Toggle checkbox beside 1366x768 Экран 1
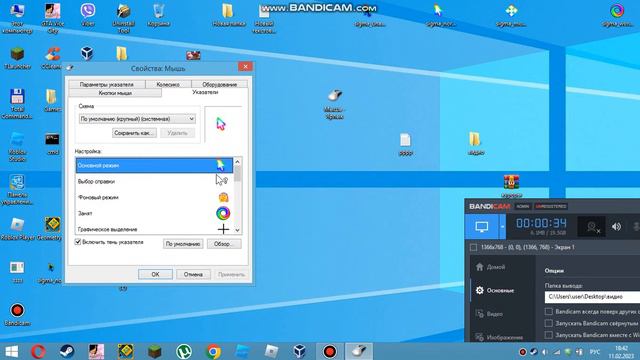The width and height of the screenshot is (640, 360). coord(473,247)
